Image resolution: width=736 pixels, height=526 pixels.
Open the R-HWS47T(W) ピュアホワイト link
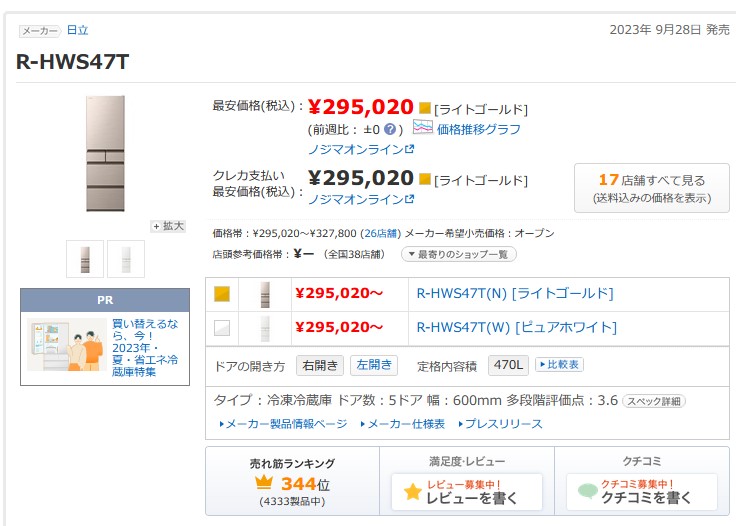coord(516,327)
